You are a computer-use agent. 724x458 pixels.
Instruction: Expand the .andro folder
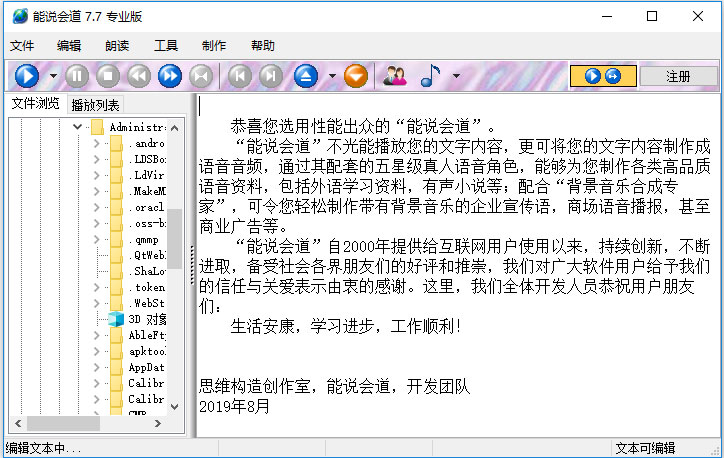tap(97, 143)
